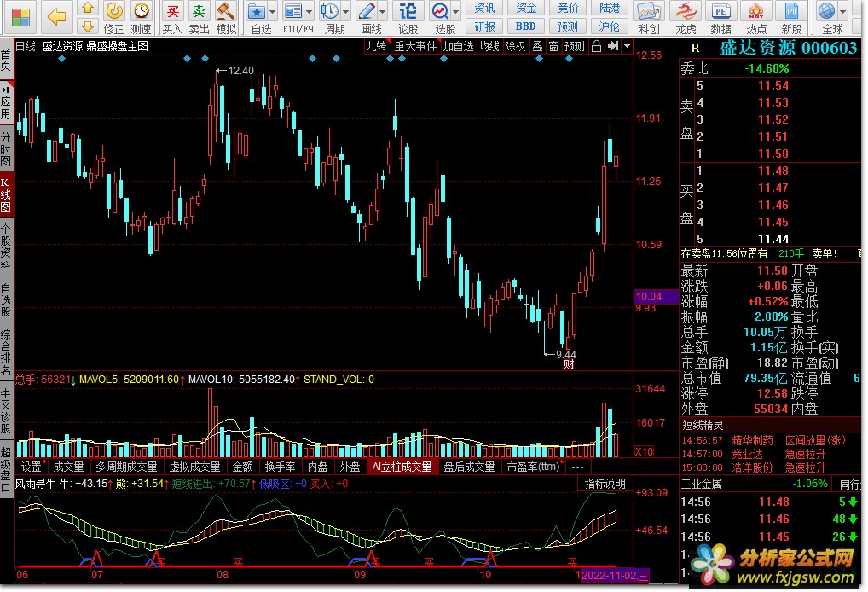
Task: Select the 盘后成交量 indicator tab
Action: point(470,467)
